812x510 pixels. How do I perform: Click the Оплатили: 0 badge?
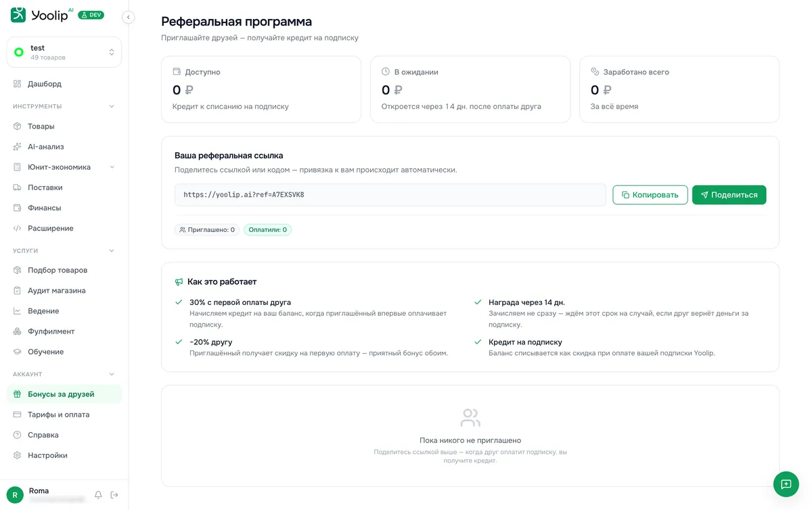pos(267,230)
